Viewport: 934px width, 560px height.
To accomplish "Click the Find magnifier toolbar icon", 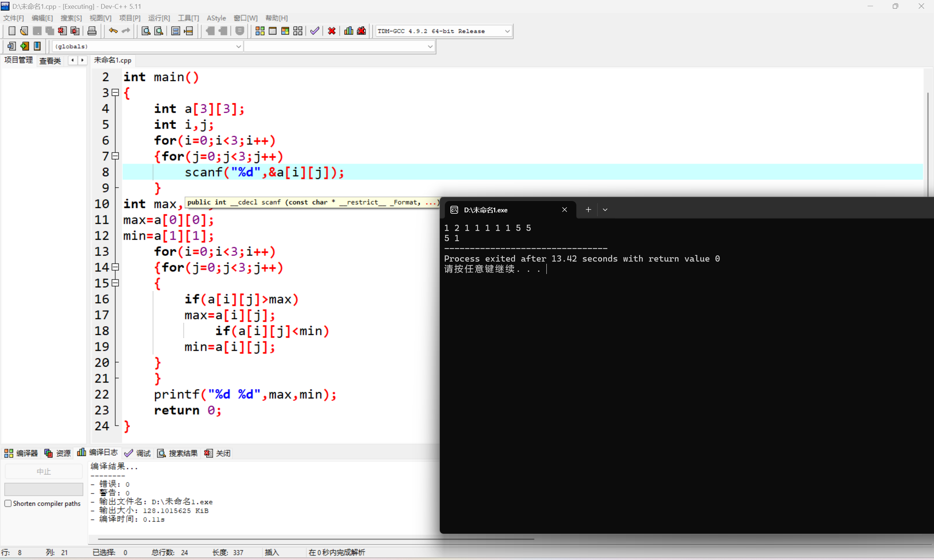I will click(146, 31).
